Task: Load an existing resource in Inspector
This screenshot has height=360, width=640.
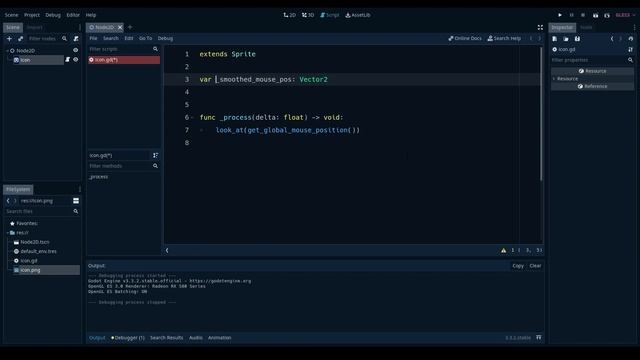Action: coord(566,39)
